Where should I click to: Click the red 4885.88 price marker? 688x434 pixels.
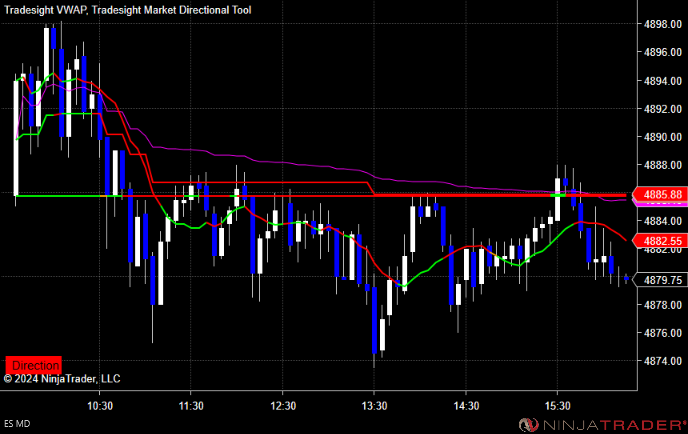660,194
